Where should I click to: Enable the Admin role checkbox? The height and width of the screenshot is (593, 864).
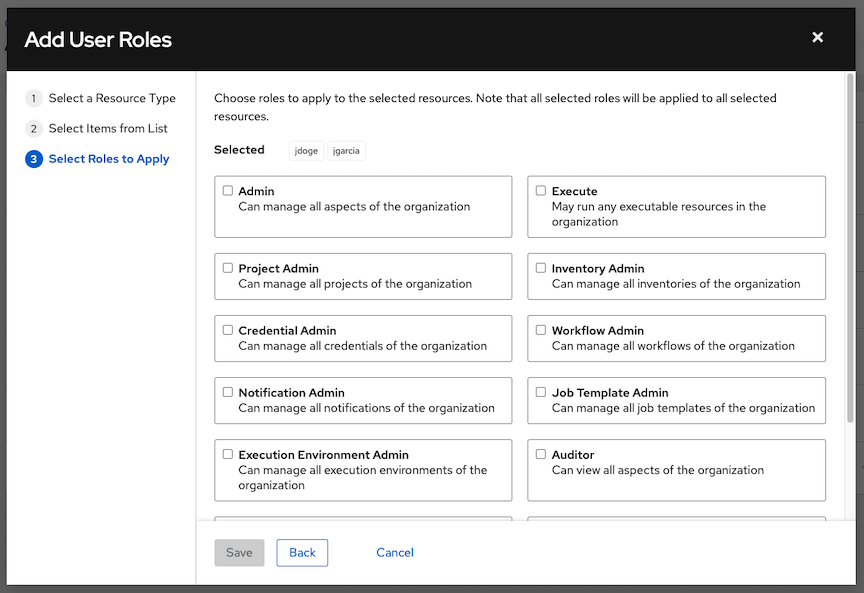[228, 189]
